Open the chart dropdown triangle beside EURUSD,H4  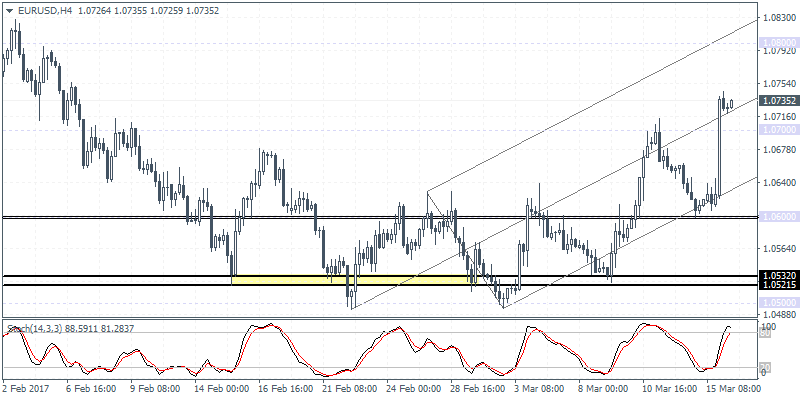coord(10,11)
